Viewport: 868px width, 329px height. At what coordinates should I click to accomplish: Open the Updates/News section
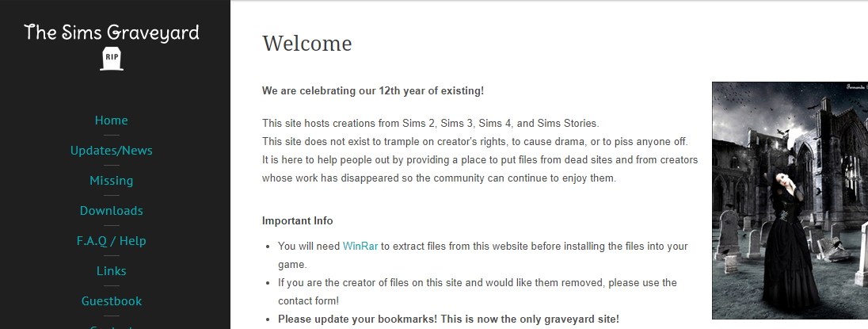[x=111, y=151]
